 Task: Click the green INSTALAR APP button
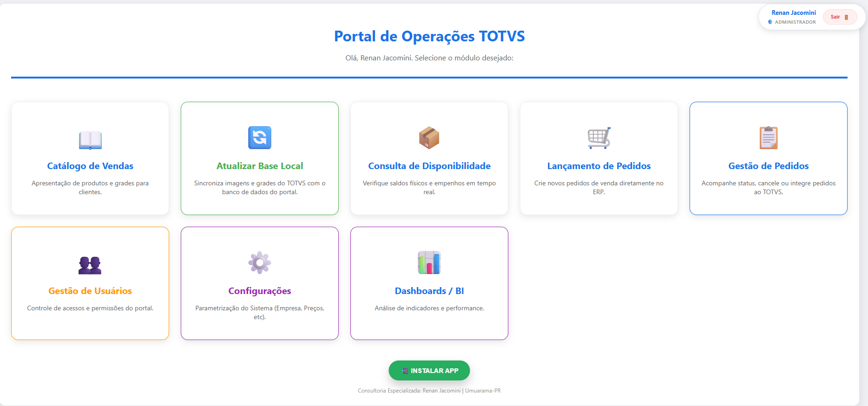click(429, 371)
